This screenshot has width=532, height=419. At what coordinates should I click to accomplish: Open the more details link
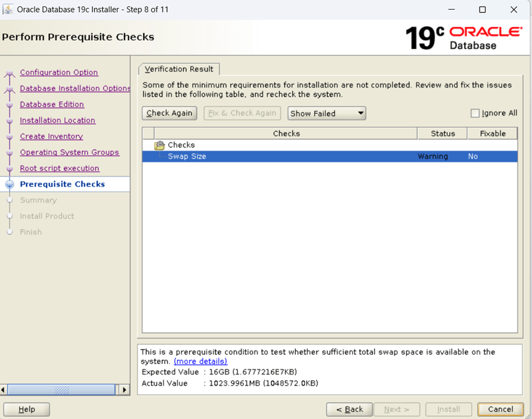coord(200,361)
